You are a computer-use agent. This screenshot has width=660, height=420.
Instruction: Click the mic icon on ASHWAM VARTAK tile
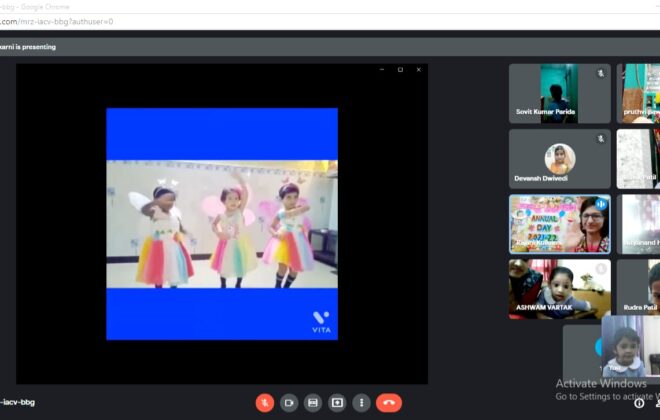[601, 269]
